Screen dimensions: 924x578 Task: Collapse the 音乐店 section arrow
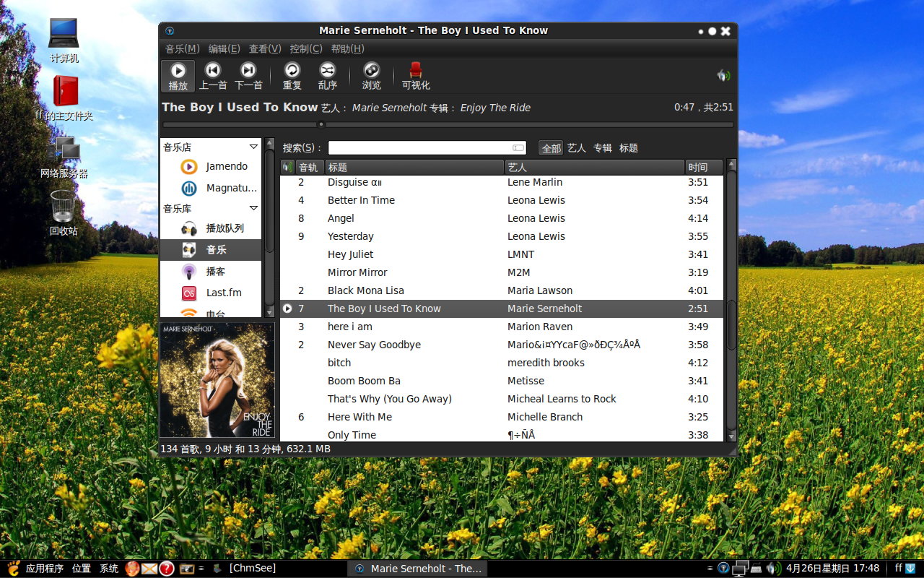(x=253, y=147)
